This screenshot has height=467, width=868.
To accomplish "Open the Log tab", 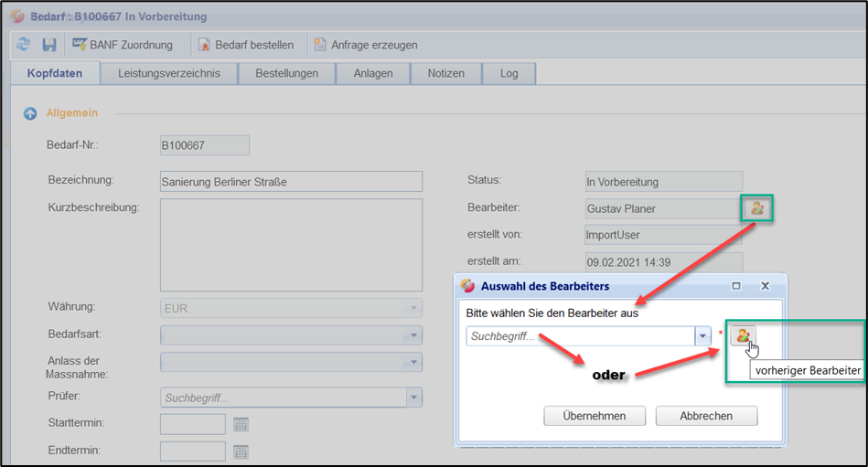I will pos(509,73).
